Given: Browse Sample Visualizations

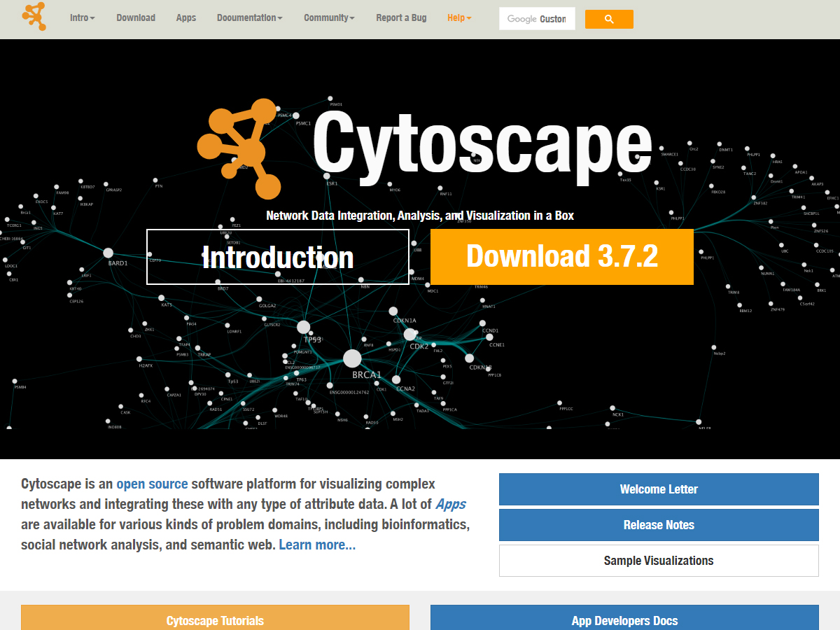Looking at the screenshot, I should [658, 560].
